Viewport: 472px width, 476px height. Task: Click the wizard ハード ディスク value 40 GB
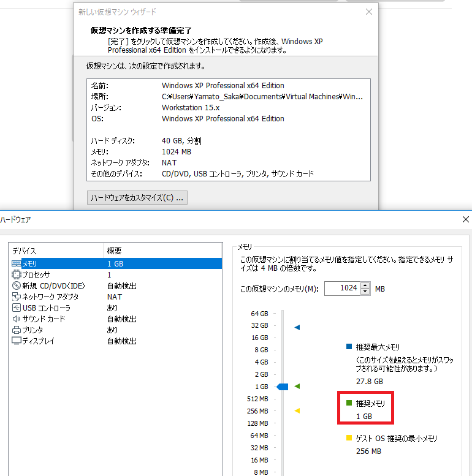click(181, 140)
